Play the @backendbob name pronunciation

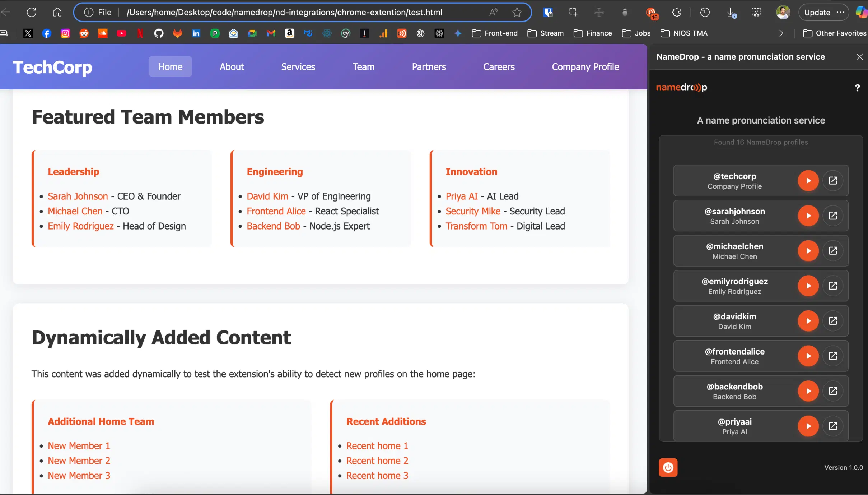pos(808,391)
